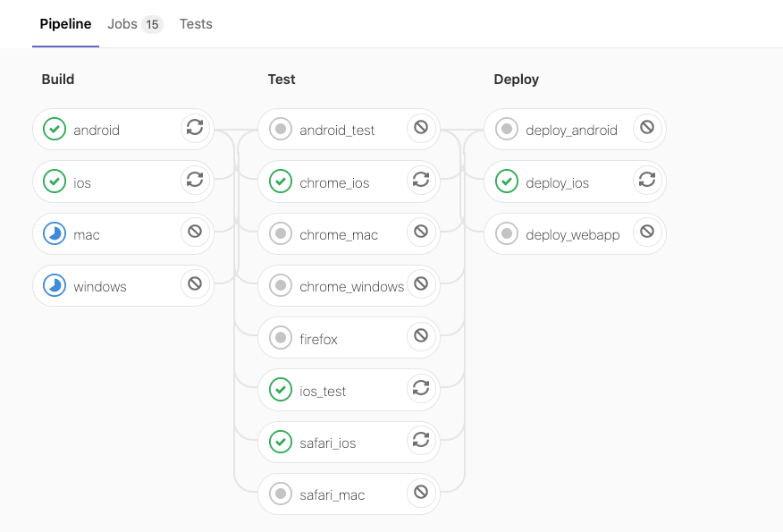Select the Pipeline tab

pyautogui.click(x=65, y=24)
